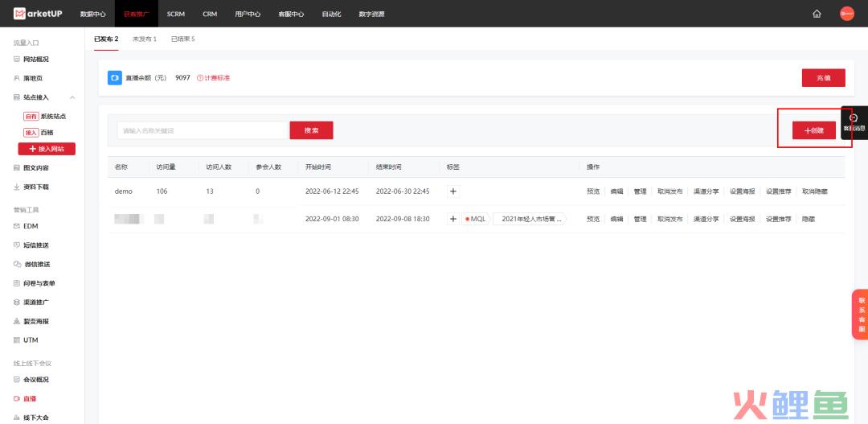Open 用户中心 top menu
The image size is (868, 424).
point(248,14)
